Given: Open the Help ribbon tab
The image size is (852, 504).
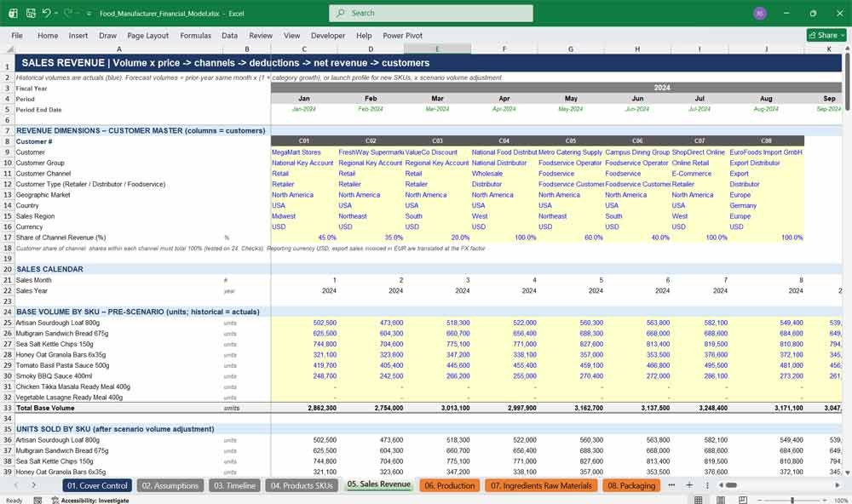Looking at the screenshot, I should 364,35.
